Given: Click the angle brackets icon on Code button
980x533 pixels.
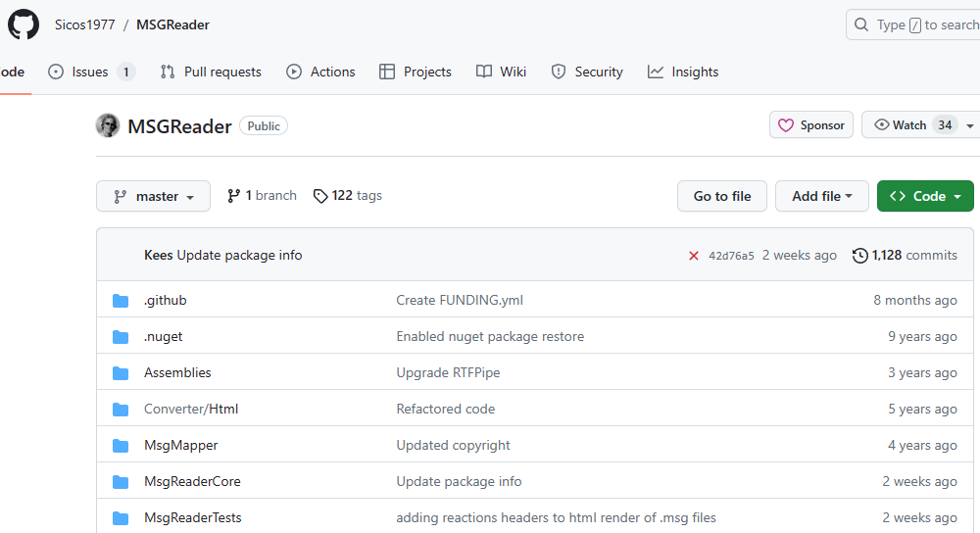Looking at the screenshot, I should (x=898, y=196).
